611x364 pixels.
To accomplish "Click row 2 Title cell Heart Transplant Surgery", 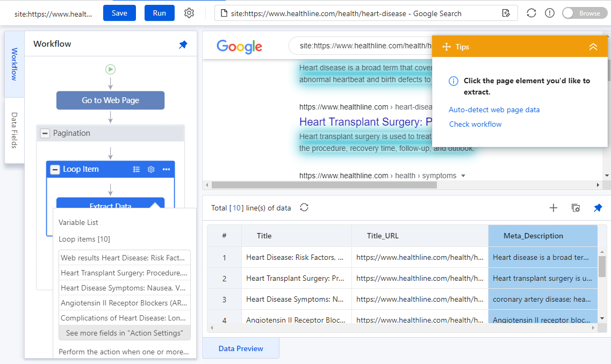I will 297,278.
